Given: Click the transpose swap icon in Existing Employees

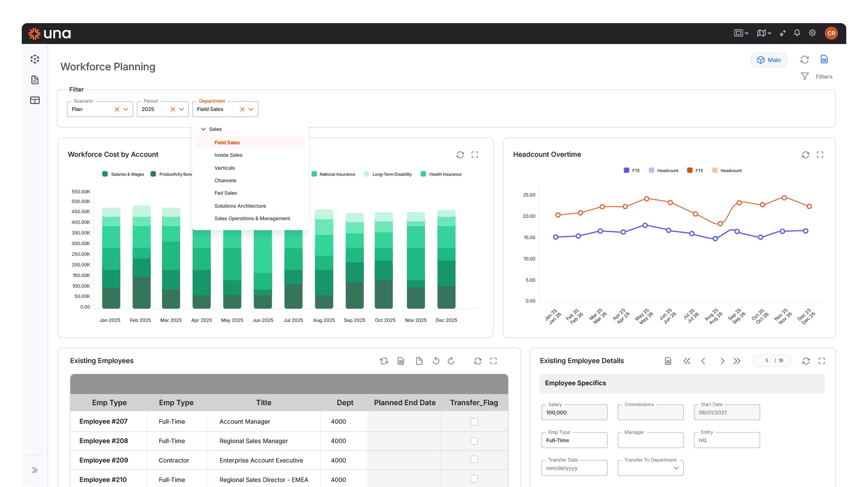Looking at the screenshot, I should click(384, 361).
